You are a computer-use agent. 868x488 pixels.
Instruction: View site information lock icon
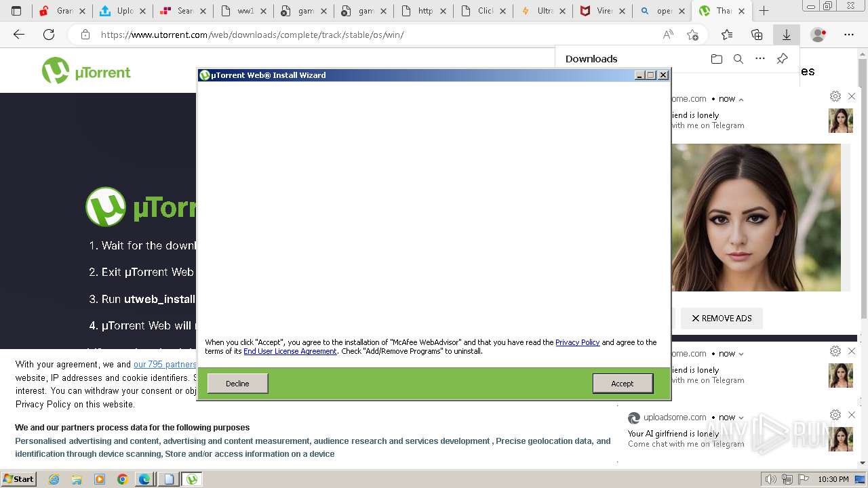coord(85,35)
